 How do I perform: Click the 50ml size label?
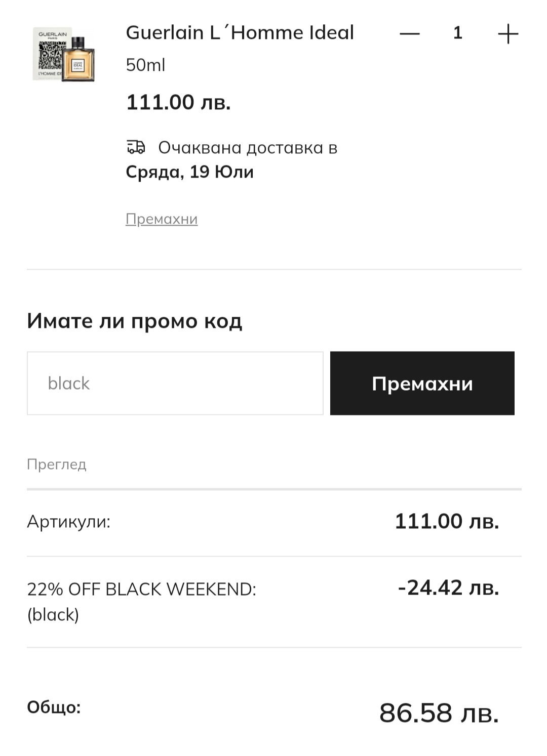[145, 65]
